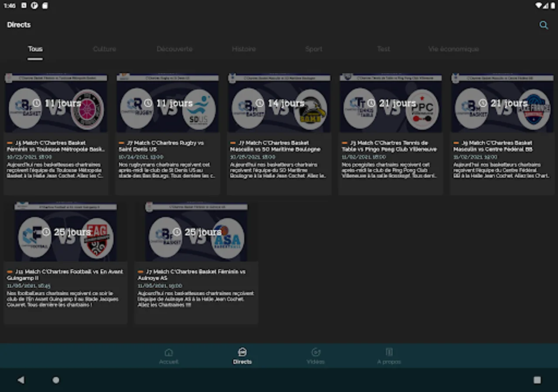Open the Centre Fédéral BB match thumbnail
This screenshot has height=392, width=558.
(502, 103)
